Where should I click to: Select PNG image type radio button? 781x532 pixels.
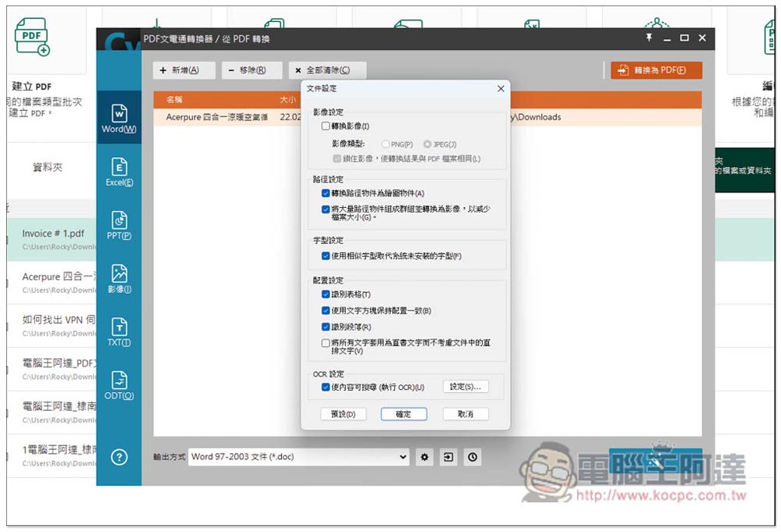point(386,145)
